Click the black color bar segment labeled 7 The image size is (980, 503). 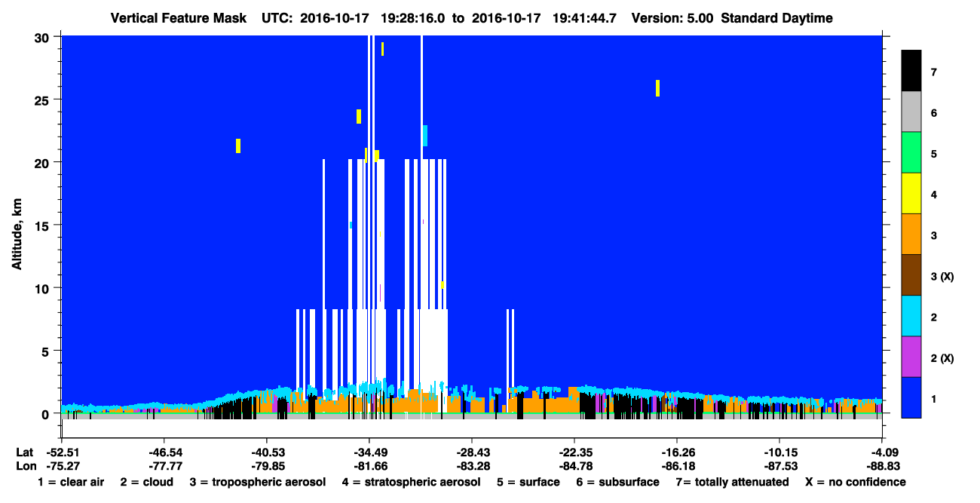pyautogui.click(x=911, y=71)
